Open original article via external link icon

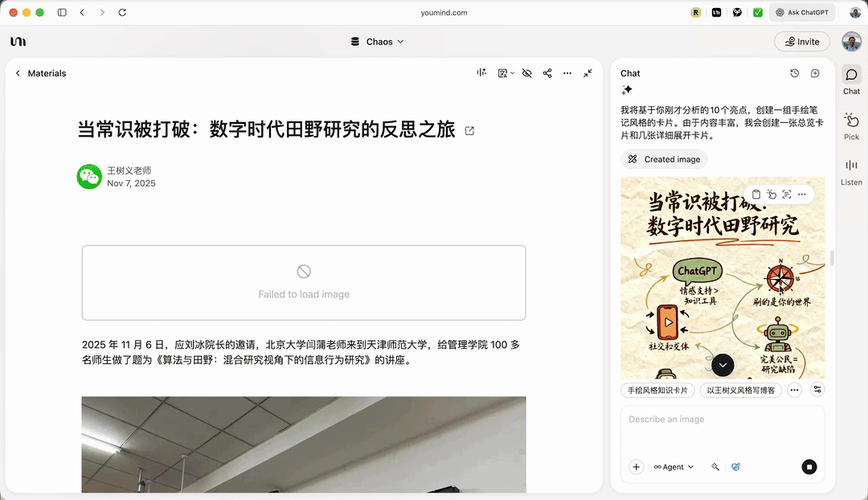tap(470, 131)
